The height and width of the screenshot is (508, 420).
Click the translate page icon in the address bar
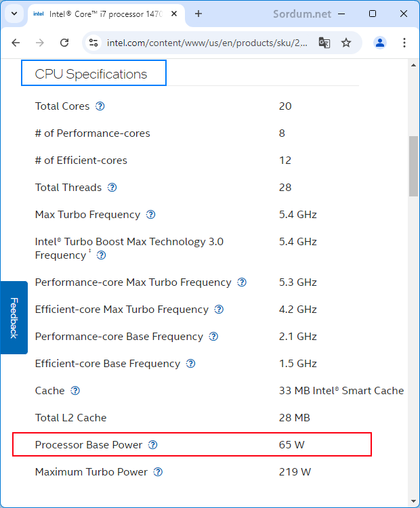point(324,43)
